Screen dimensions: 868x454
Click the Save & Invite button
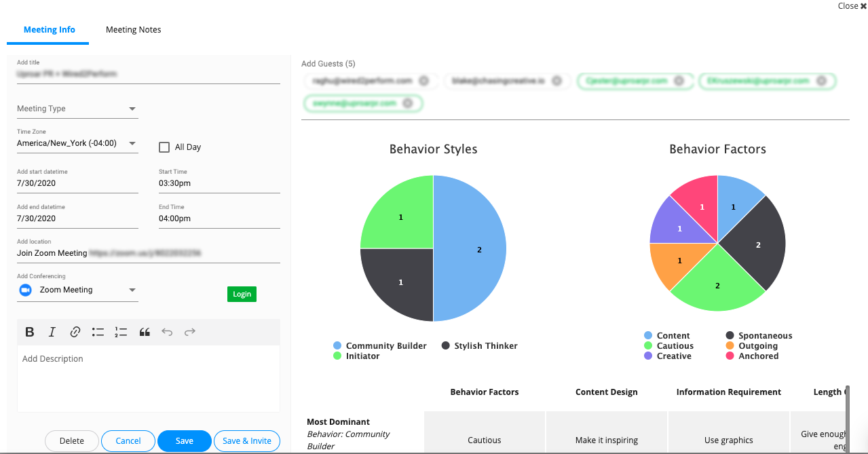(247, 441)
